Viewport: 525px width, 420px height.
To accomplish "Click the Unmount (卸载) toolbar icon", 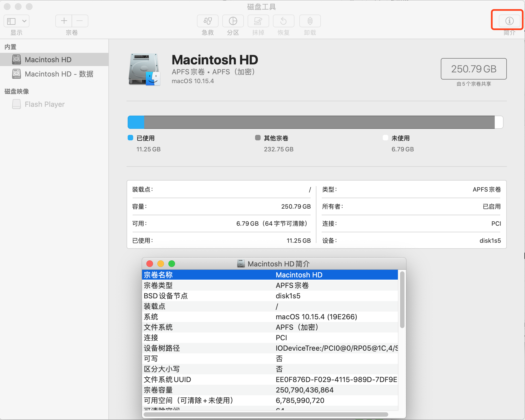I will pos(310,21).
